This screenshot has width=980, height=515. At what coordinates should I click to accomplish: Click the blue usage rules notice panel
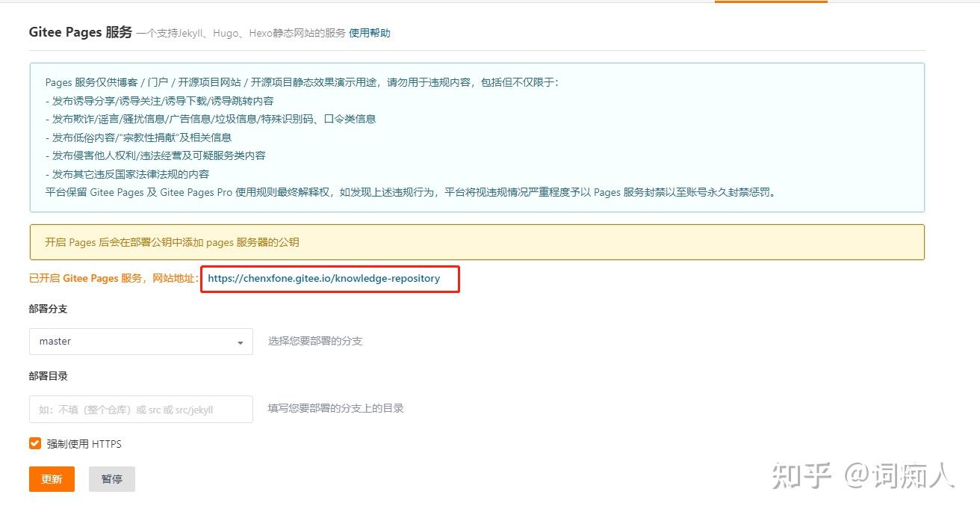coord(477,137)
